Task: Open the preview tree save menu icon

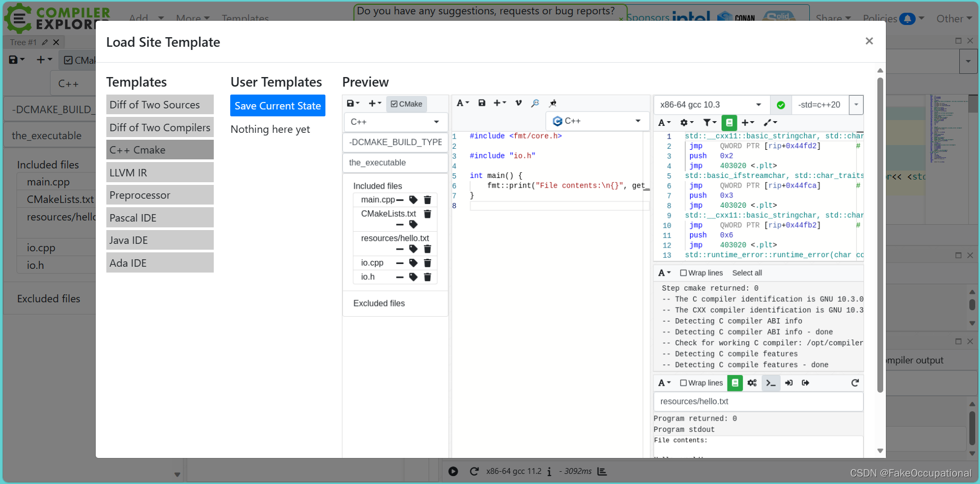Action: [353, 104]
